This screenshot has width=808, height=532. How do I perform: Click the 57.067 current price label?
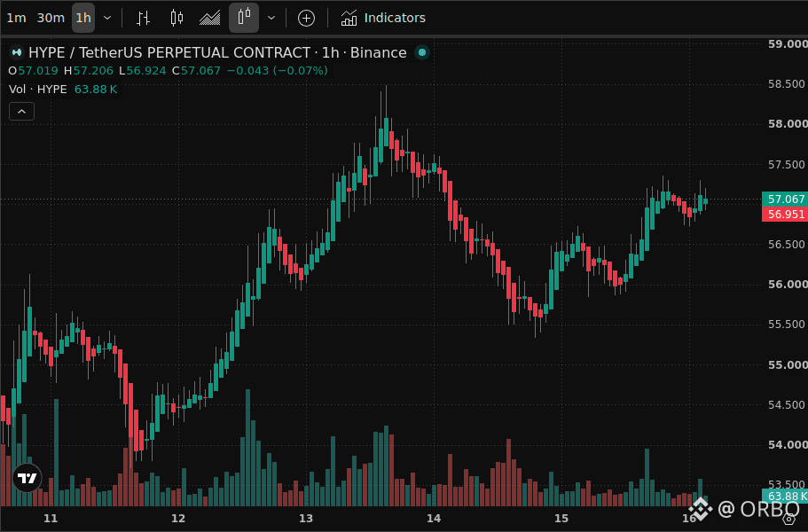tap(785, 199)
